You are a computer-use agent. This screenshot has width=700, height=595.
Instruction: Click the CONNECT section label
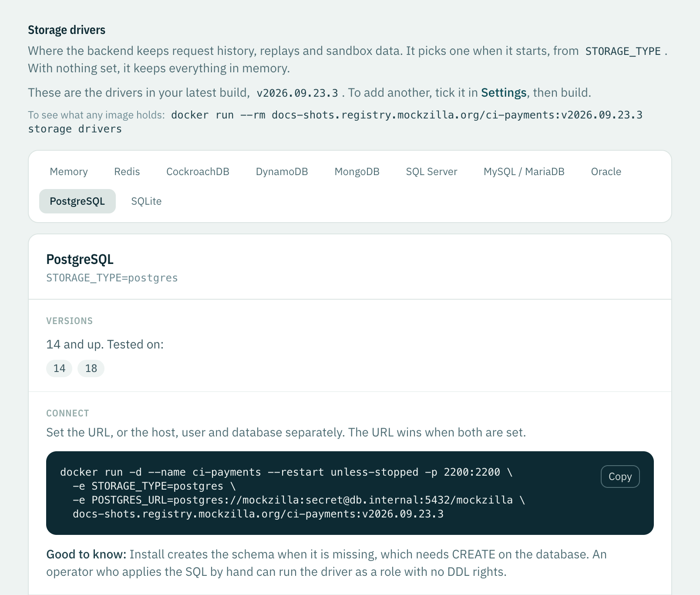click(67, 413)
